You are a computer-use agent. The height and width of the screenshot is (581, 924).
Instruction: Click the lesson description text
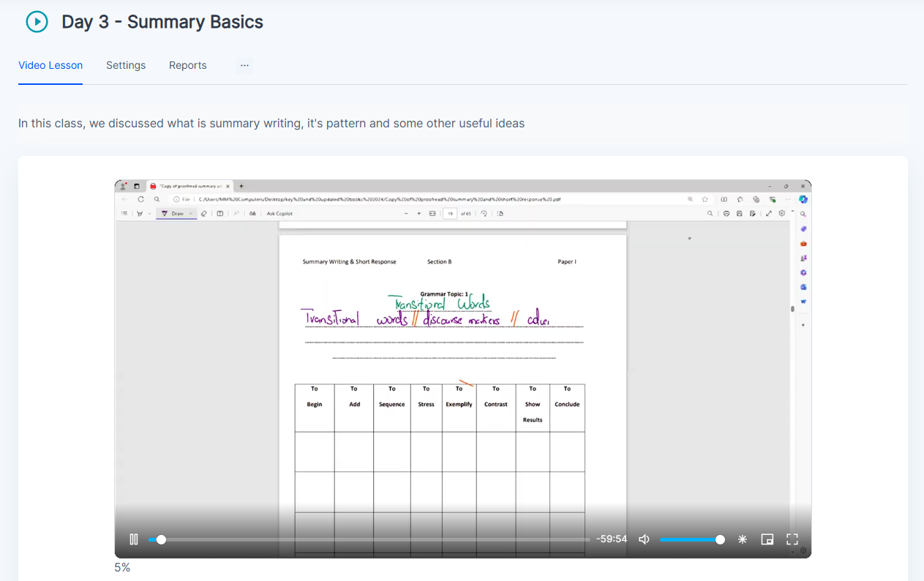coord(271,123)
